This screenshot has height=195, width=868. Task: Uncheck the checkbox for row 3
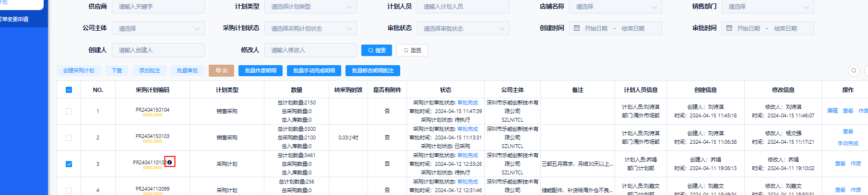tap(69, 164)
